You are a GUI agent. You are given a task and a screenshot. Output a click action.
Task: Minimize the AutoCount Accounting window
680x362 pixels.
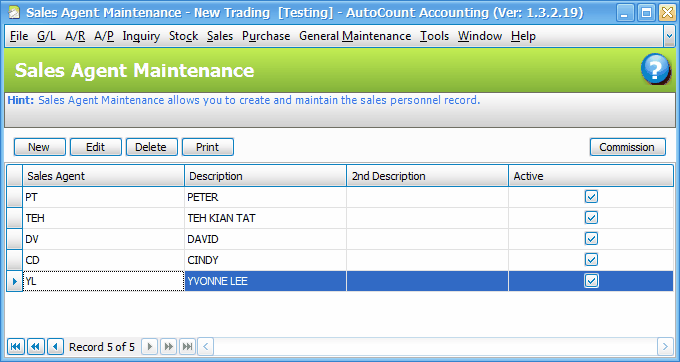[624, 13]
